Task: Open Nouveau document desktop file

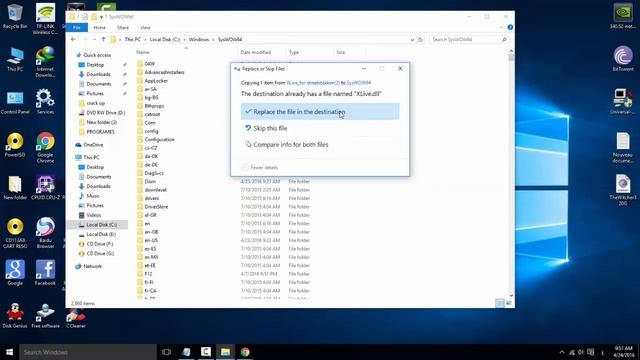Action: [x=623, y=148]
